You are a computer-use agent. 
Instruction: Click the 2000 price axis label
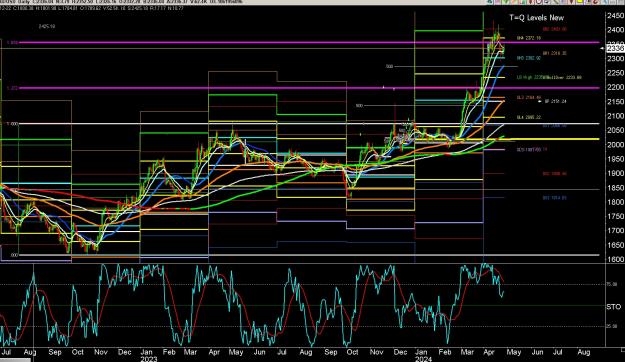(x=615, y=145)
